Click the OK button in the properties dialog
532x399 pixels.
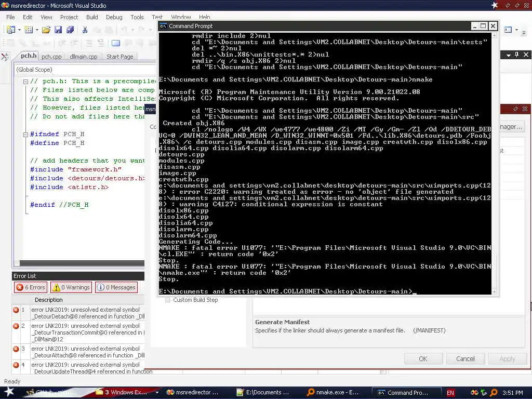(423, 358)
